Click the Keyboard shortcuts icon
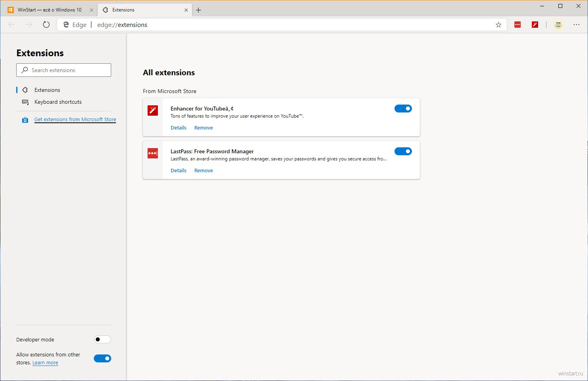 [25, 102]
